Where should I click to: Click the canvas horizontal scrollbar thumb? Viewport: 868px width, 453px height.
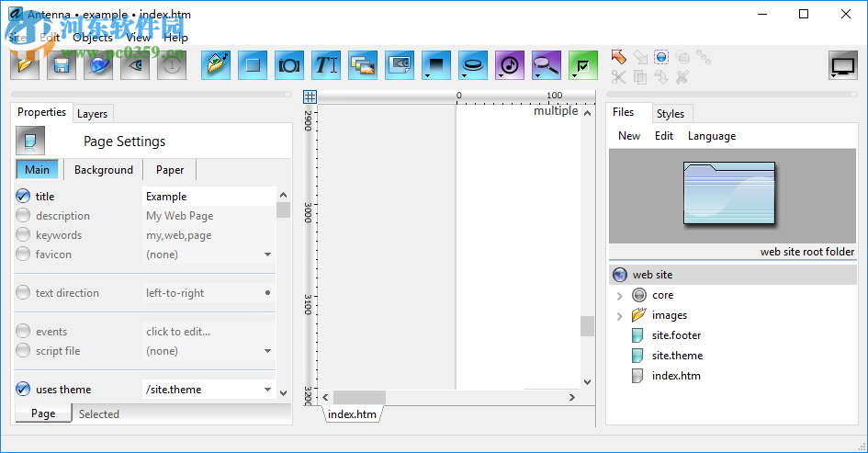click(359, 398)
